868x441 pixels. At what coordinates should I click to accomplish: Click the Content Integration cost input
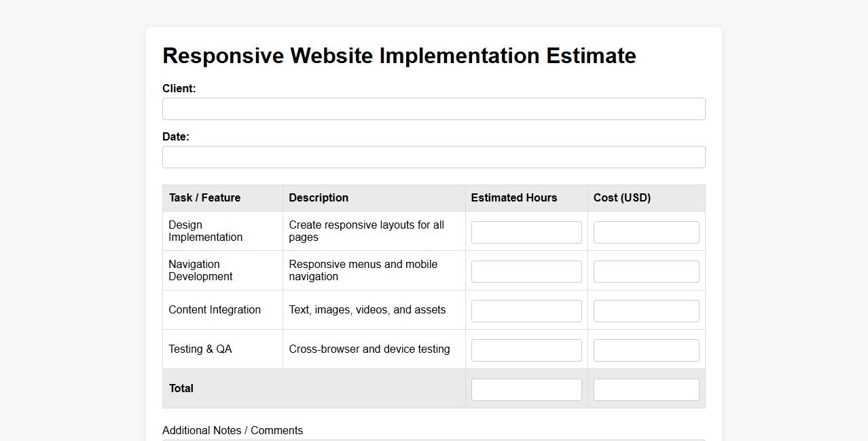point(646,311)
